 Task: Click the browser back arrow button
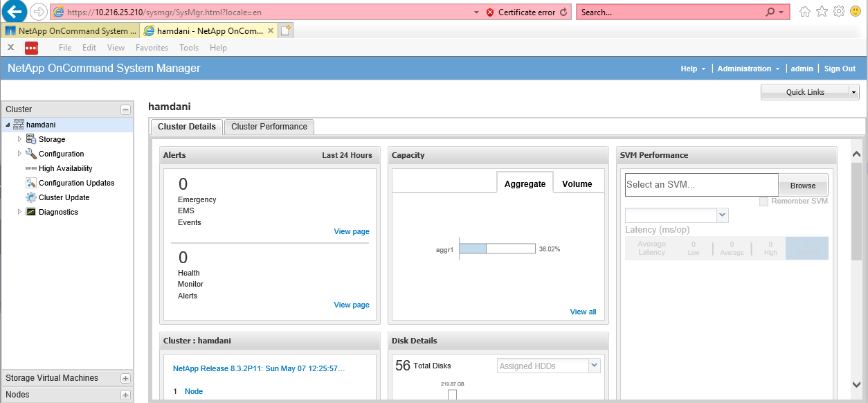coord(15,12)
